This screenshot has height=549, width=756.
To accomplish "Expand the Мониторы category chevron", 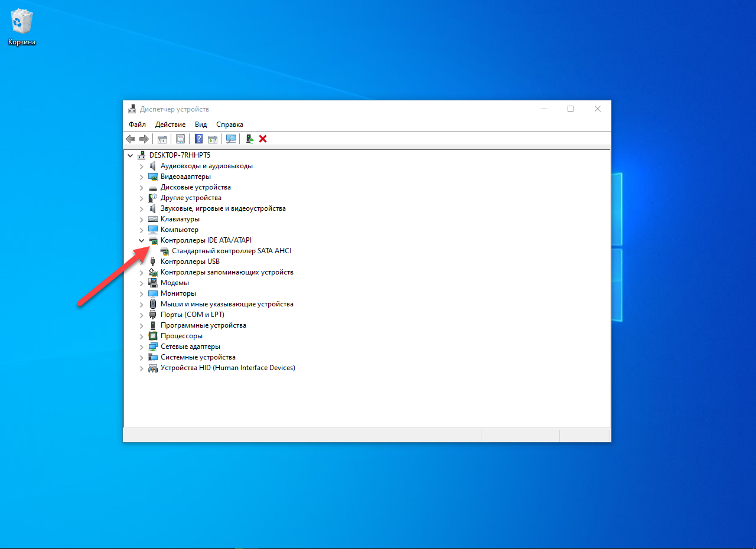I will (x=141, y=294).
